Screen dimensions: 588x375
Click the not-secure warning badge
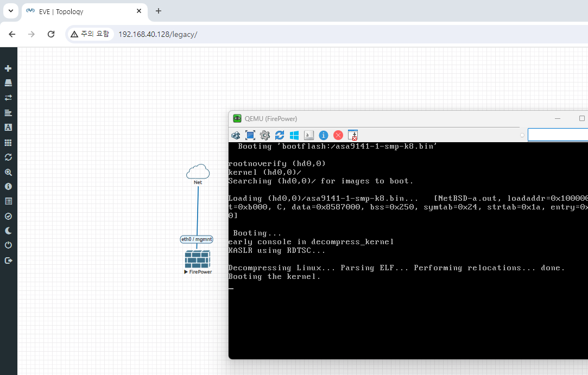pyautogui.click(x=90, y=34)
